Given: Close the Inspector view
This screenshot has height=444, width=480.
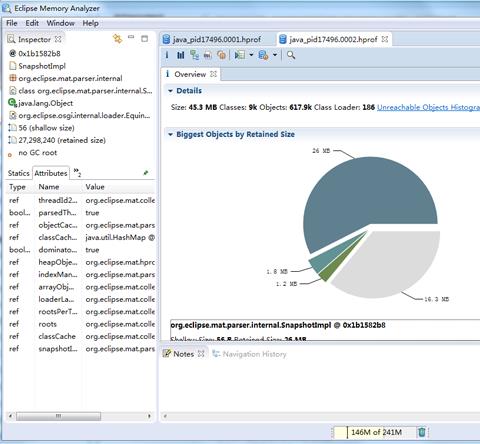Looking at the screenshot, I should 58,39.
